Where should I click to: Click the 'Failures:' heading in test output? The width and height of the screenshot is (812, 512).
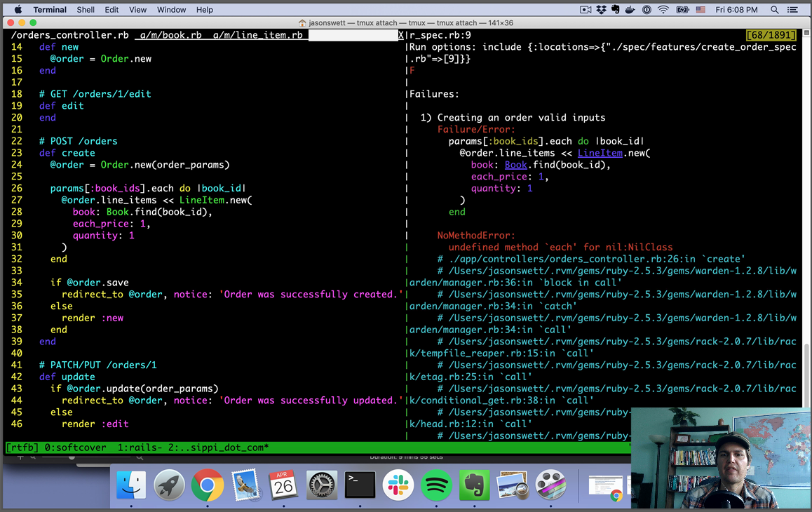[435, 94]
